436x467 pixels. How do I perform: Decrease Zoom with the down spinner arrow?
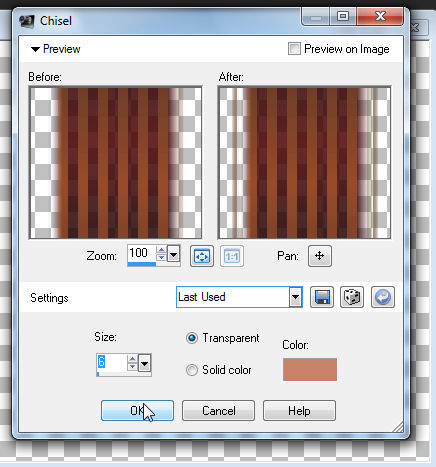161,258
